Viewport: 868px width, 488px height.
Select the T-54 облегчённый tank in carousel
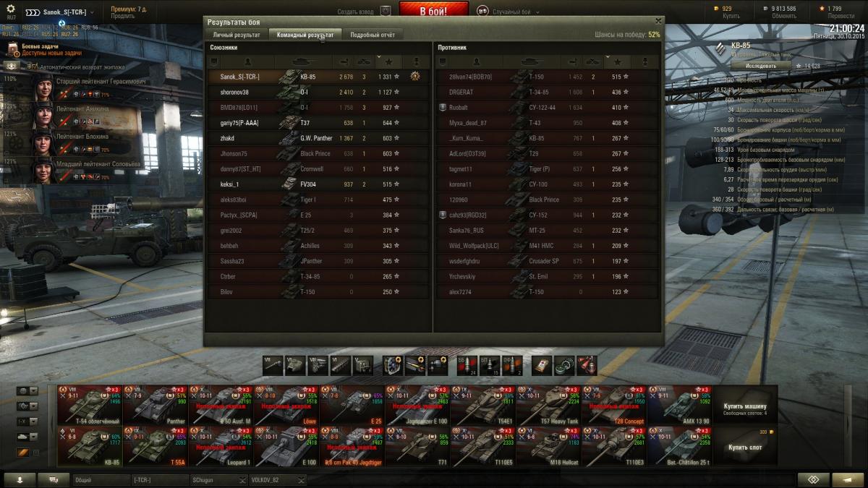(90, 405)
